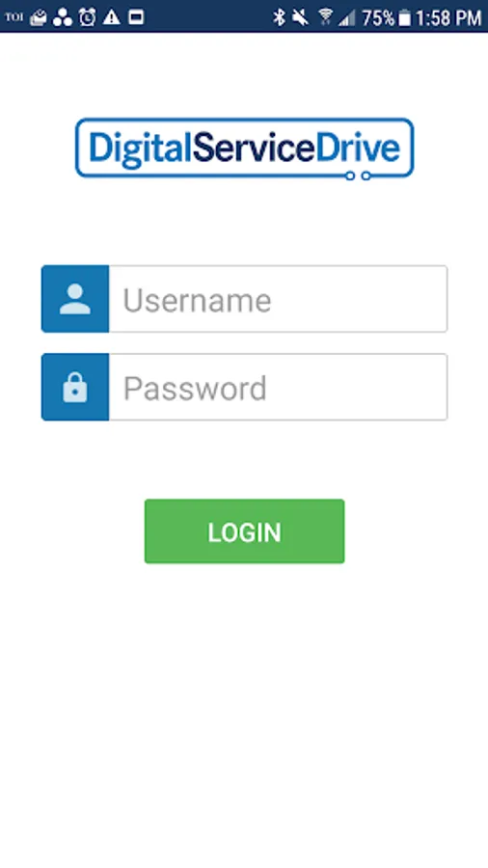This screenshot has height=868, width=488.
Task: Tap the alarm clock status icon
Action: click(x=87, y=17)
